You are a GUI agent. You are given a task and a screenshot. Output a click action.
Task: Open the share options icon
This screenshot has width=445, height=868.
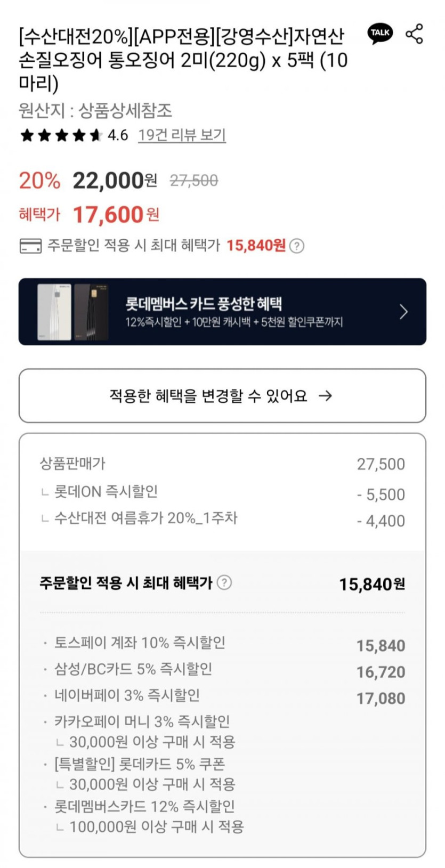pyautogui.click(x=415, y=34)
